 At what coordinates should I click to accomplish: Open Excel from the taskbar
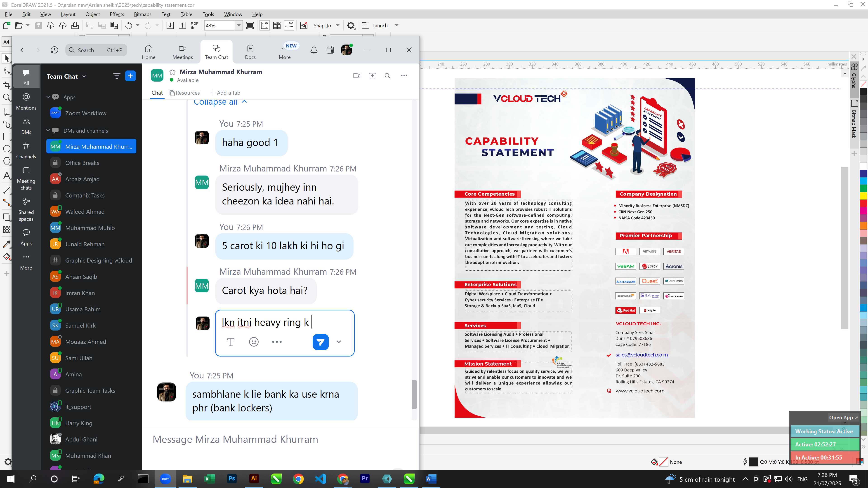(x=209, y=479)
